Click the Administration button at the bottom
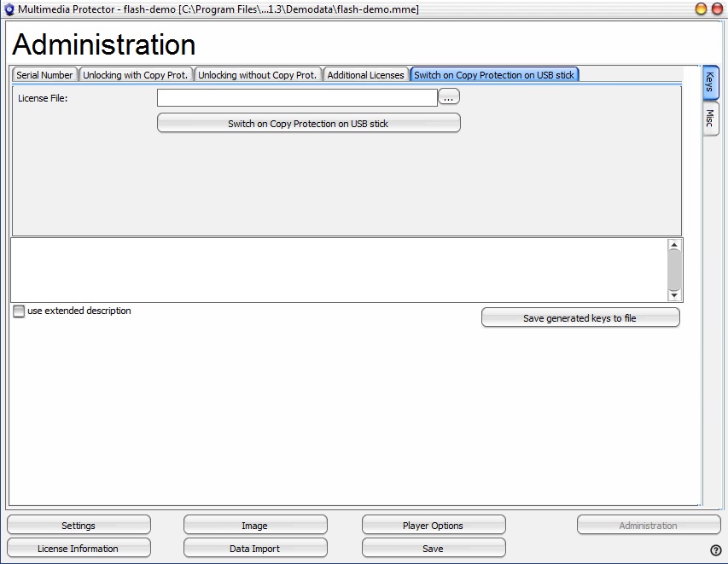Viewport: 728px width, 564px height. (649, 526)
